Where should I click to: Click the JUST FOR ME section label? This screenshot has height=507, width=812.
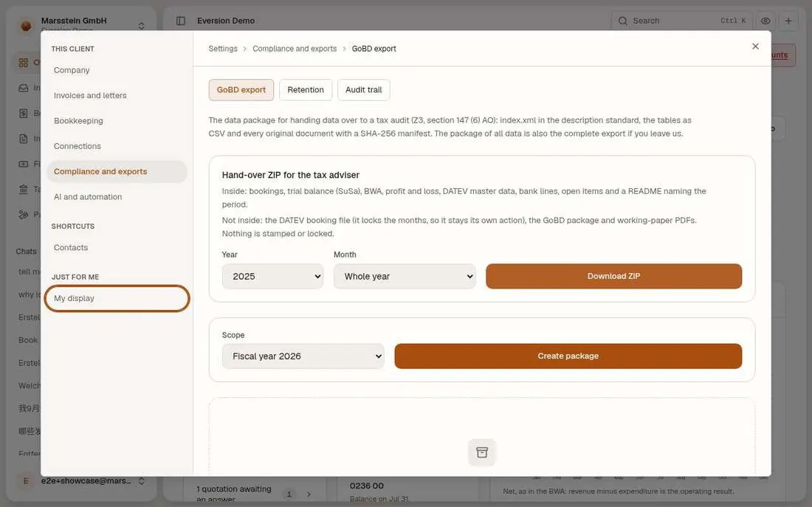coord(75,277)
